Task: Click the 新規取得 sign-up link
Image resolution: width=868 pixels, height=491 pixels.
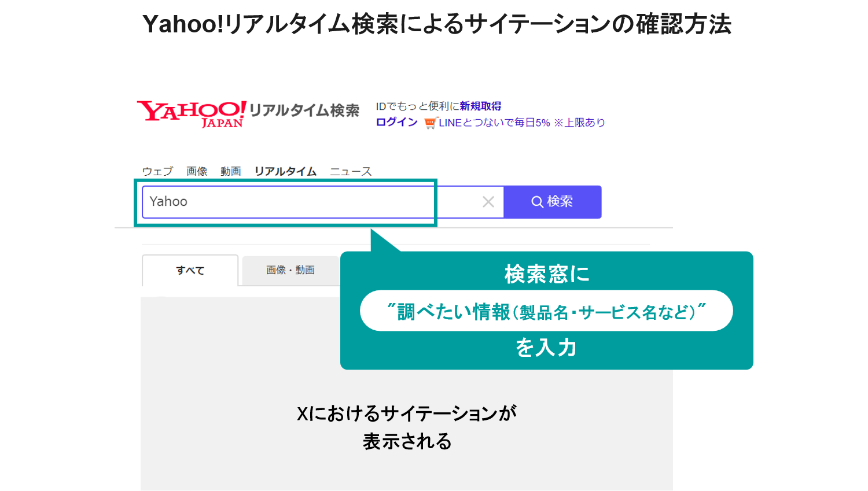Action: coord(480,106)
